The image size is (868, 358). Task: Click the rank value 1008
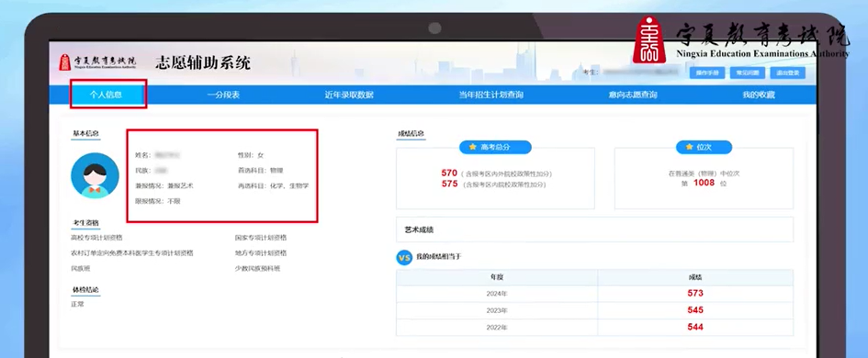point(705,183)
